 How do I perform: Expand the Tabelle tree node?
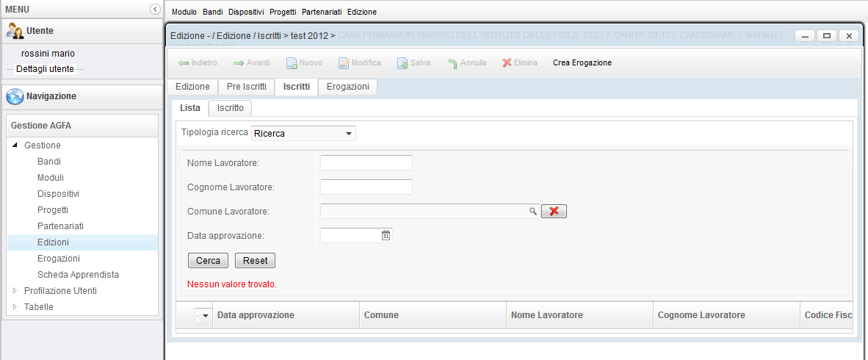[15, 307]
